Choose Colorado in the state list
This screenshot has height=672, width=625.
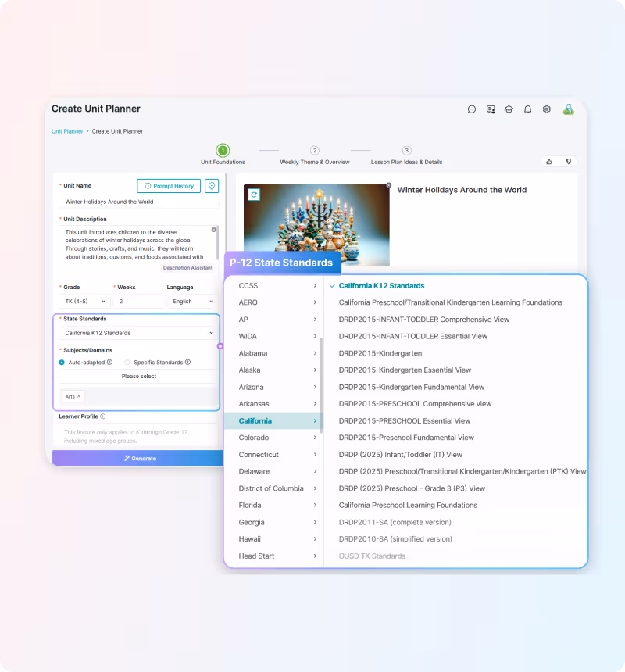pyautogui.click(x=274, y=438)
